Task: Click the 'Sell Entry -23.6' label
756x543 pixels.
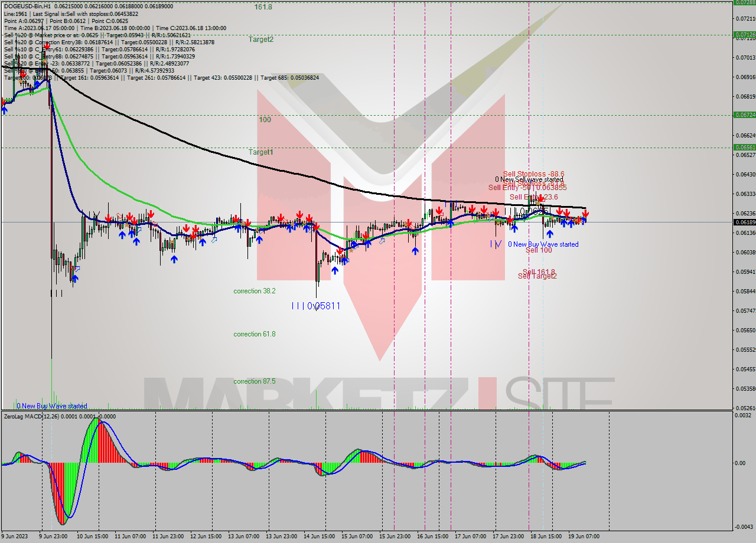Action: (533, 197)
